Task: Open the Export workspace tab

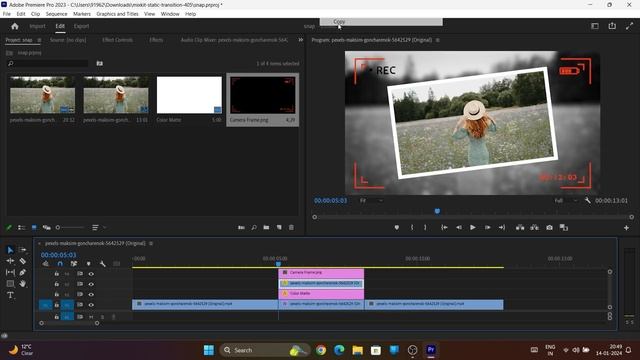Action: point(81,26)
